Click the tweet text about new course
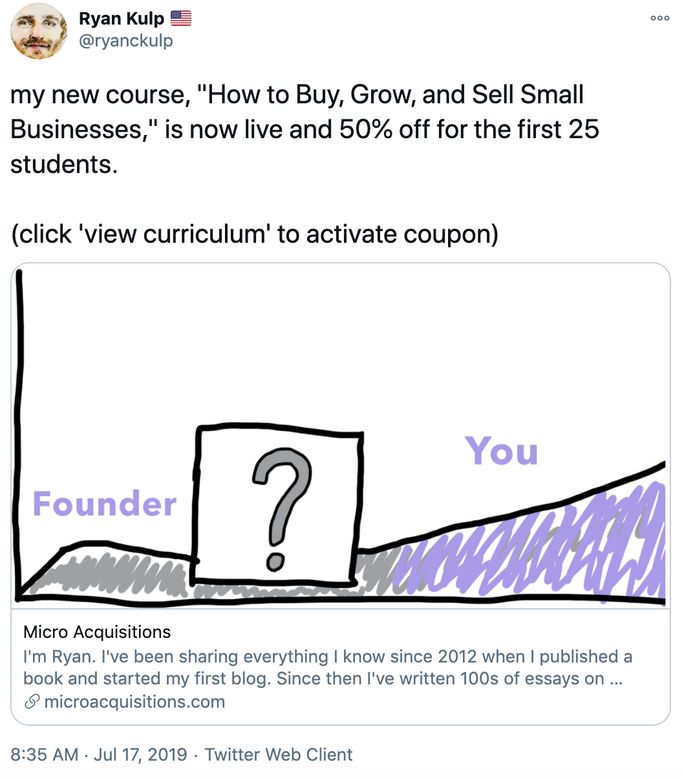This screenshot has width=684, height=780. 304,129
